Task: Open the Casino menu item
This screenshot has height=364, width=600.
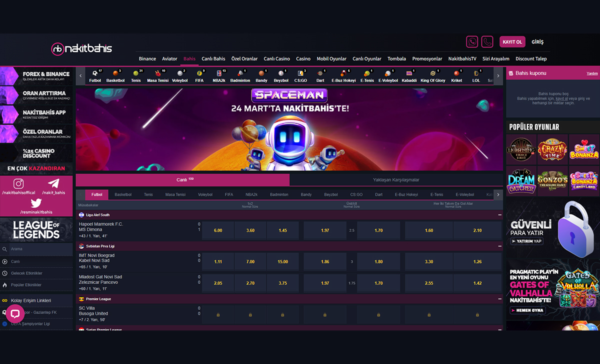Action: click(x=303, y=58)
